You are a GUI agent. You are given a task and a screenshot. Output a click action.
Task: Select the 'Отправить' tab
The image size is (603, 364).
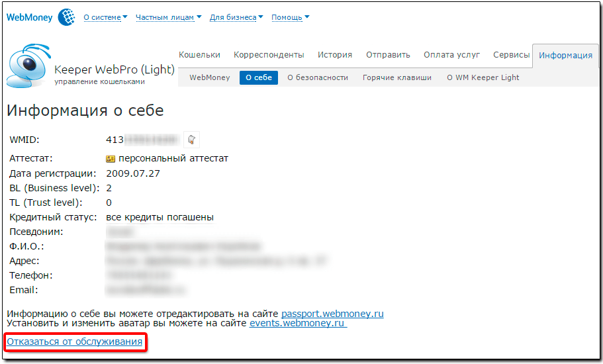click(x=388, y=54)
